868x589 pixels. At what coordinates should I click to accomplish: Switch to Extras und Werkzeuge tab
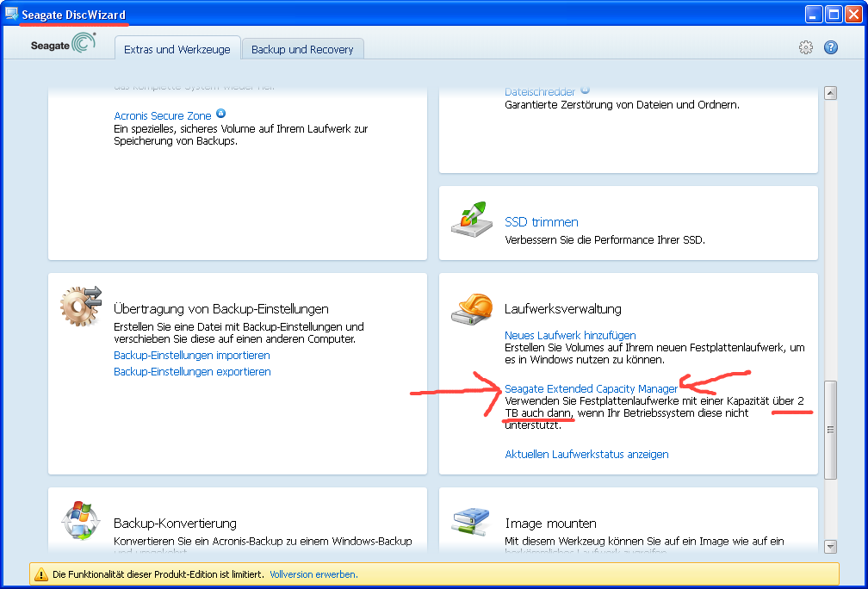(177, 49)
